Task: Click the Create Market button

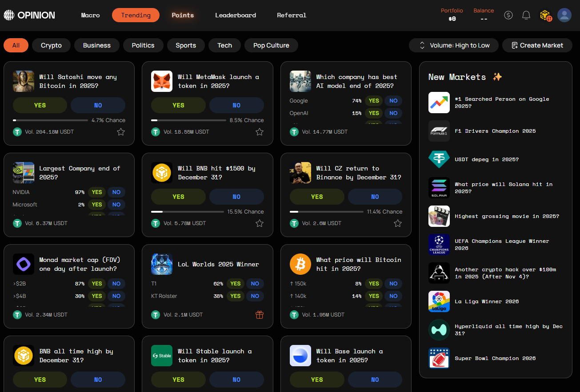Action: pyautogui.click(x=537, y=45)
